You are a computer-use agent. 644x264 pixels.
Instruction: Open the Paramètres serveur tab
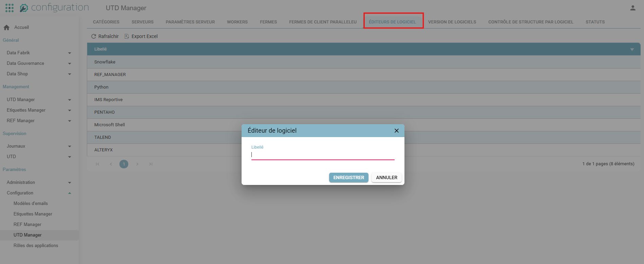point(190,22)
